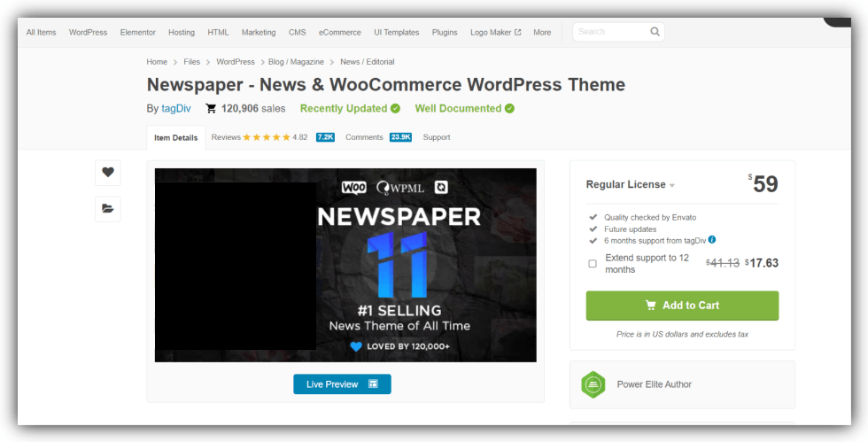Go to News / Editorial breadcrumb

tap(368, 62)
